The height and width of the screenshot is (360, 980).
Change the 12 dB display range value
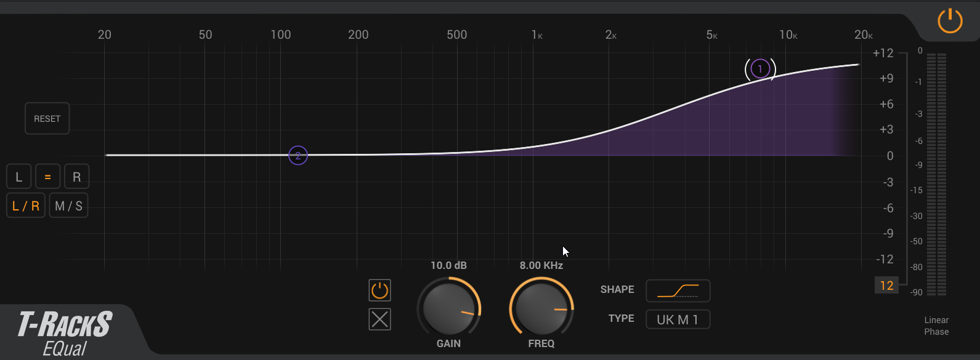coord(886,286)
